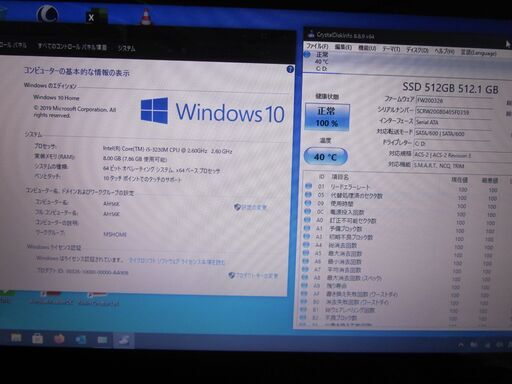
Task: Open Firefox from the taskbar
Action: (x=59, y=339)
